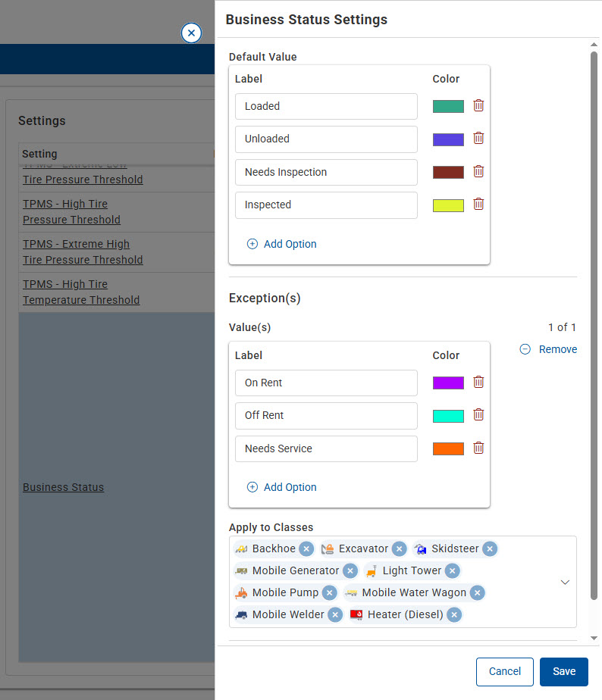Click the panel scrollbar down arrow
Image resolution: width=602 pixels, height=700 pixels.
pyautogui.click(x=594, y=638)
